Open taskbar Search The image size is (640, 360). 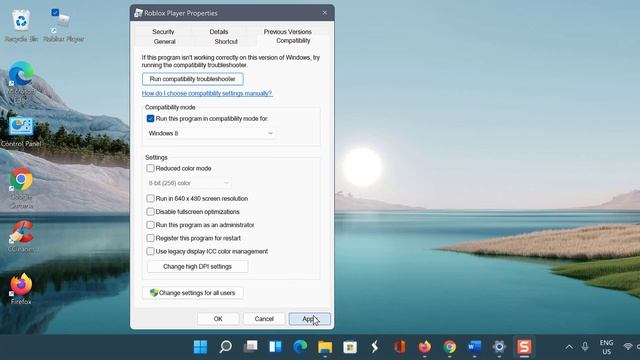click(x=225, y=347)
